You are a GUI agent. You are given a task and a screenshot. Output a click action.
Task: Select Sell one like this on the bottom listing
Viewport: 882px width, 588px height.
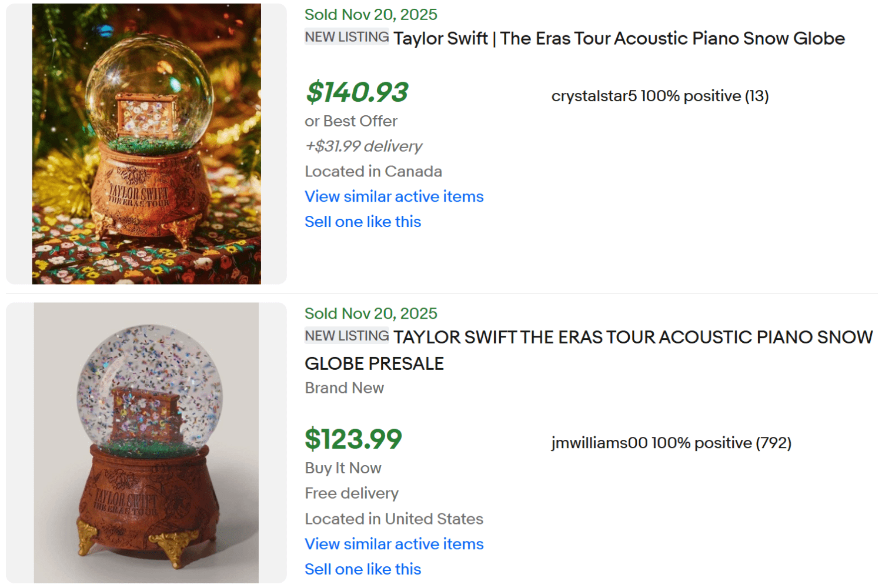coord(362,569)
